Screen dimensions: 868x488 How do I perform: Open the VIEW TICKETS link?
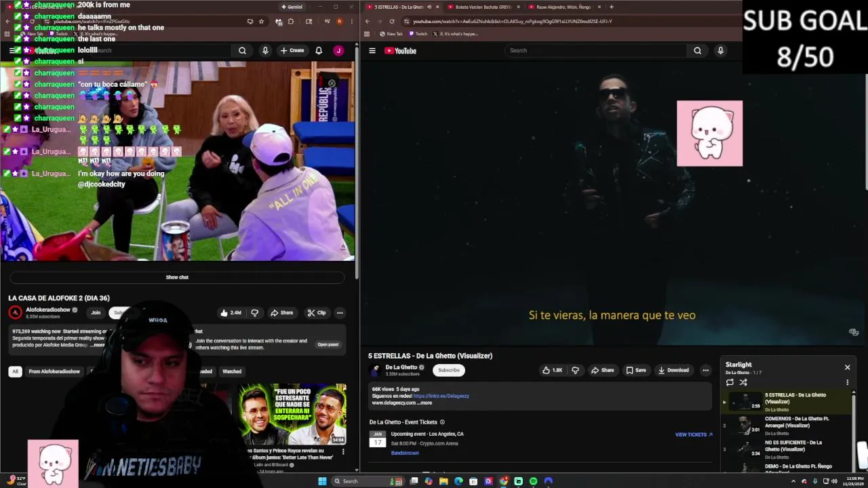tap(694, 434)
